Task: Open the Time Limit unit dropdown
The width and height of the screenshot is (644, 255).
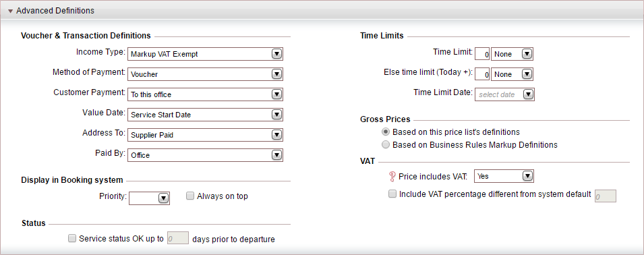Action: click(x=512, y=54)
